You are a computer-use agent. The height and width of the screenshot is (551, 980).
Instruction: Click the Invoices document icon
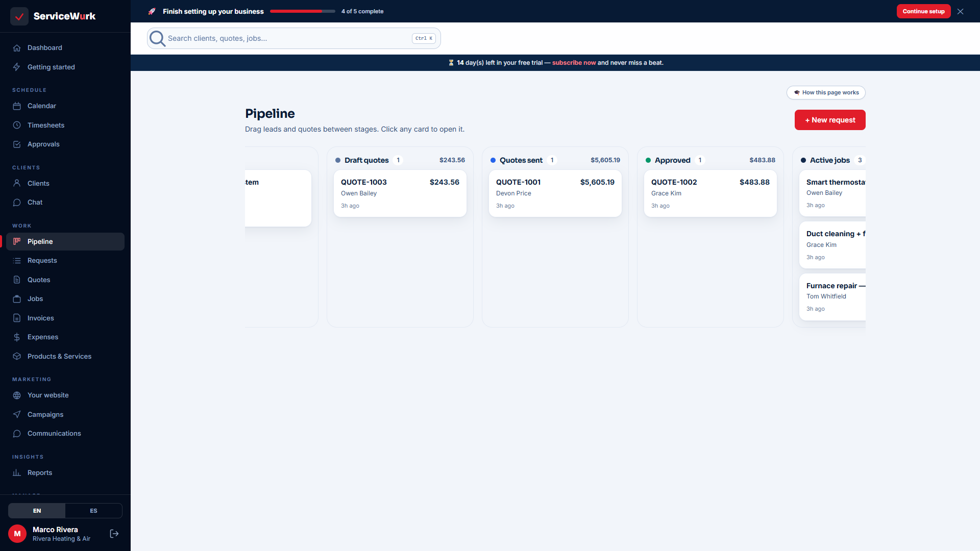click(17, 318)
